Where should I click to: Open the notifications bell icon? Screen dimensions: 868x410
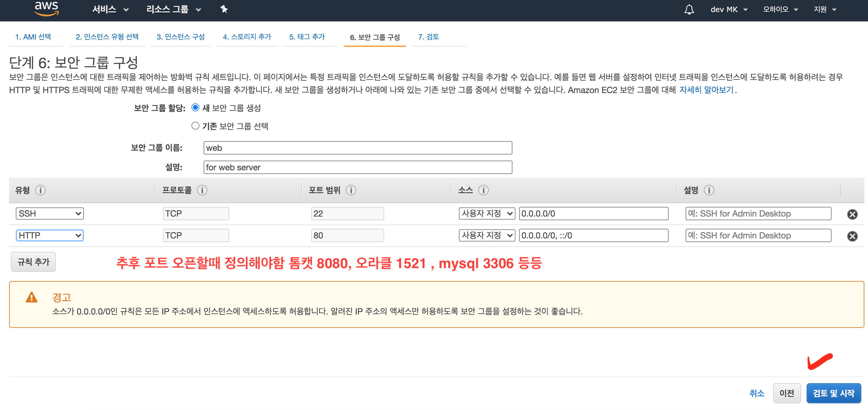(689, 9)
